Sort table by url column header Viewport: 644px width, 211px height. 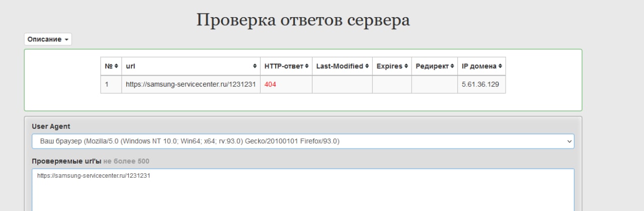[191, 66]
